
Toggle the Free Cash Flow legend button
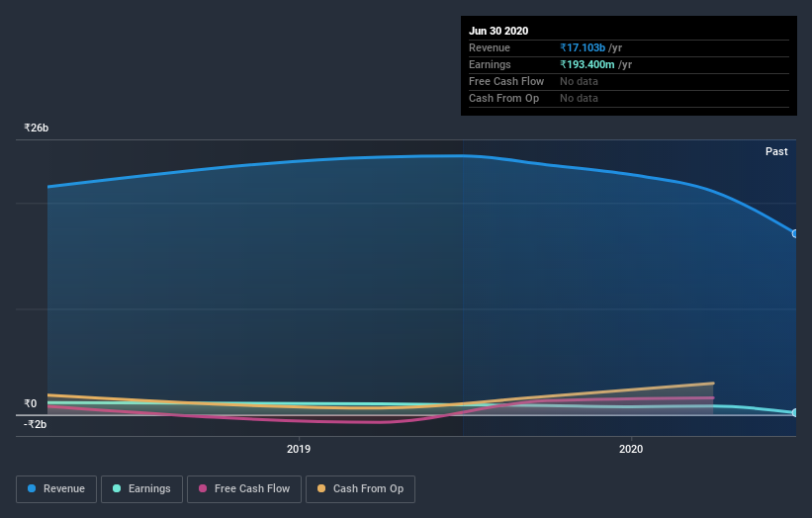(x=244, y=489)
